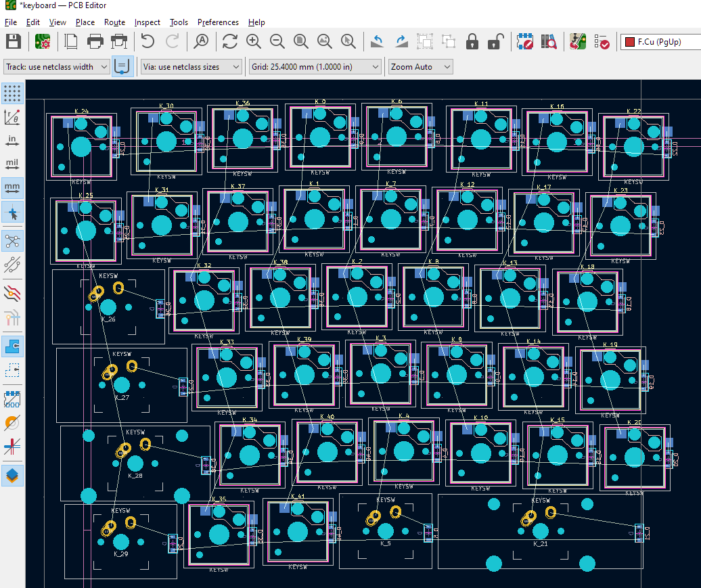Update PCB from schematic
This screenshot has width=701, height=588.
pos(578,41)
